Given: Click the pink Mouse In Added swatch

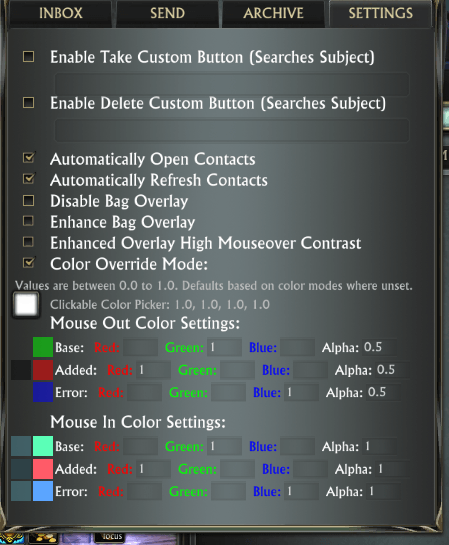Looking at the screenshot, I should (43, 469).
